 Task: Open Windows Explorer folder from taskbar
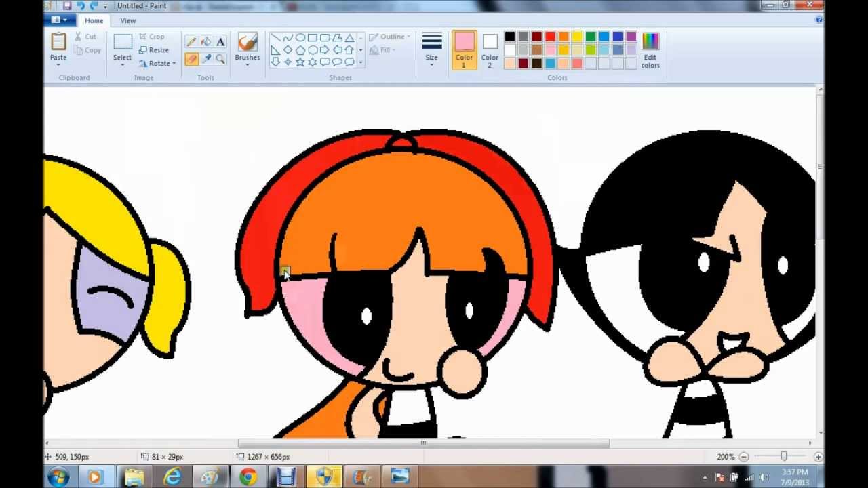tap(134, 477)
